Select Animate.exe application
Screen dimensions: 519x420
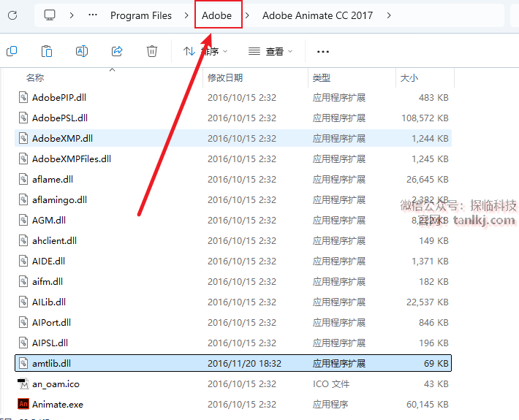coord(233,405)
